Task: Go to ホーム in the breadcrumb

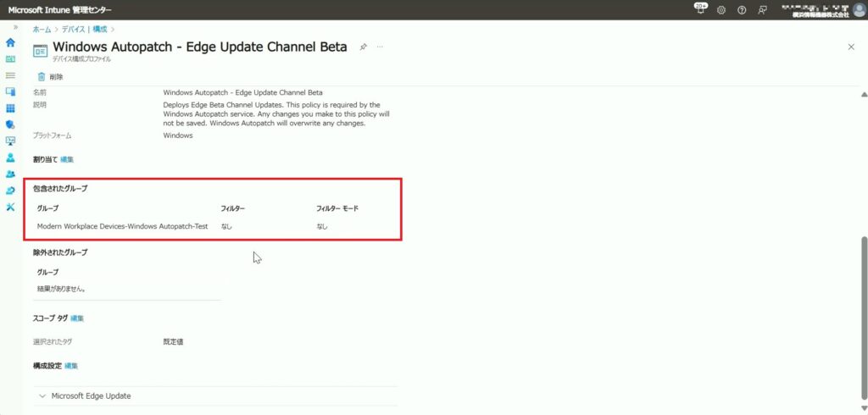Action: point(42,30)
